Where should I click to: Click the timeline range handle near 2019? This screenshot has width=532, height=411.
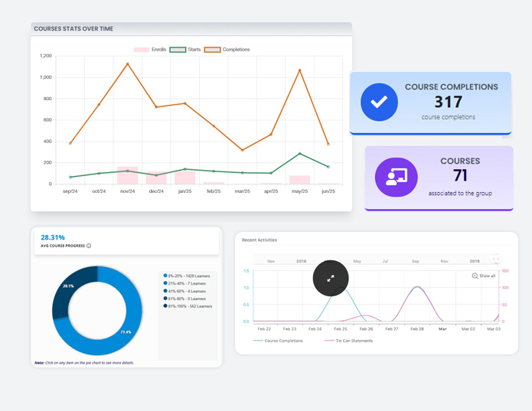[x=496, y=260]
